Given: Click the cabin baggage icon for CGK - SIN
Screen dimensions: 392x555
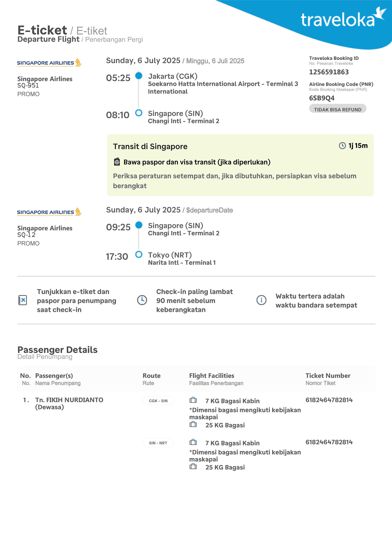Looking at the screenshot, I should 193,400.
